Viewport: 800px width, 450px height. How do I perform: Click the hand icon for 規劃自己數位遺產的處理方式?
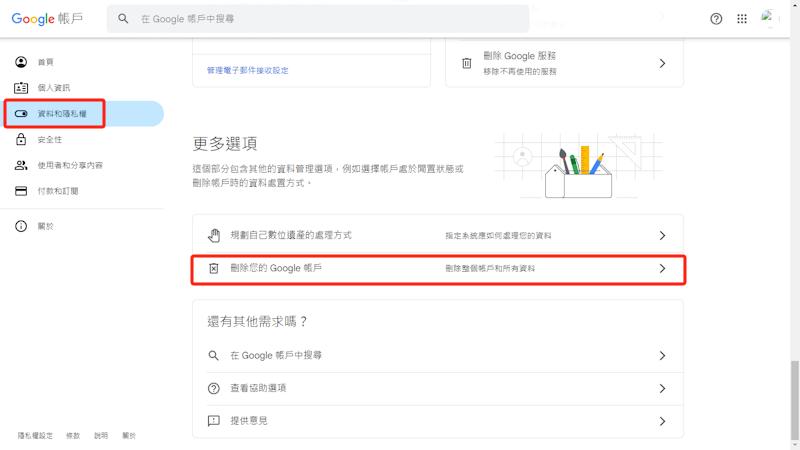point(214,235)
